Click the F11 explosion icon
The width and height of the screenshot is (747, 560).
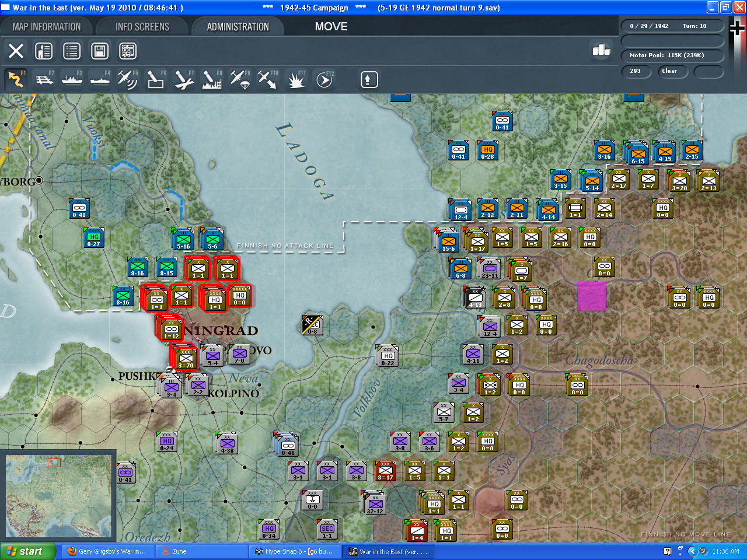296,79
